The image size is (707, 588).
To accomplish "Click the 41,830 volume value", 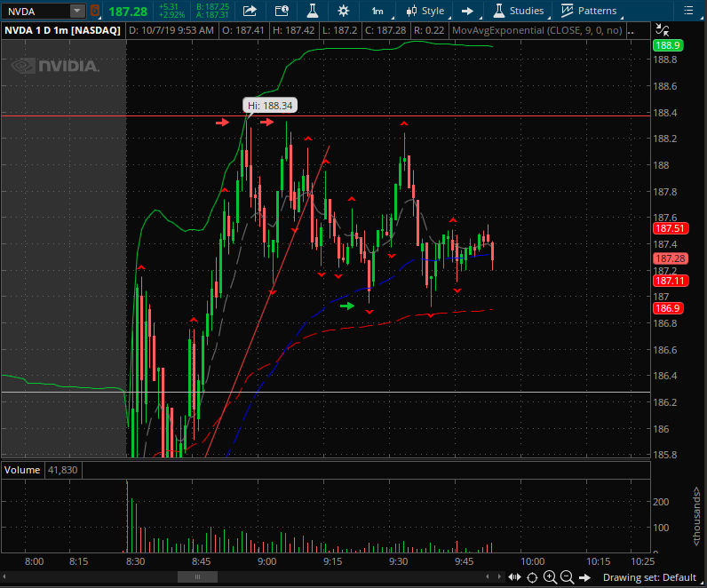I will [63, 470].
